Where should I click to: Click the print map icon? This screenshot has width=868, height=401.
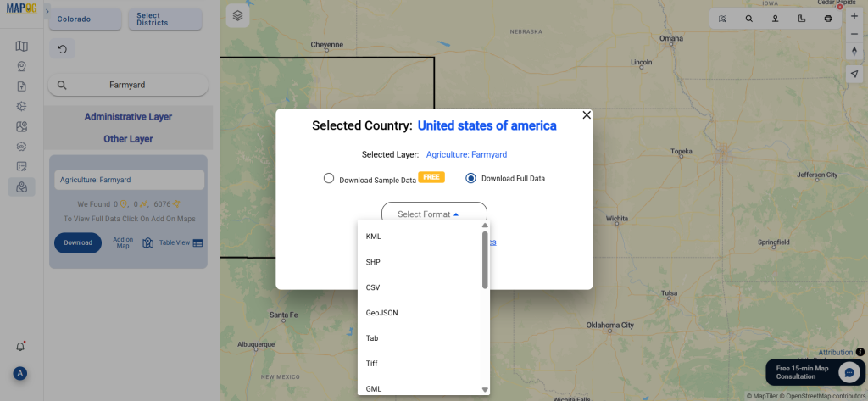827,19
